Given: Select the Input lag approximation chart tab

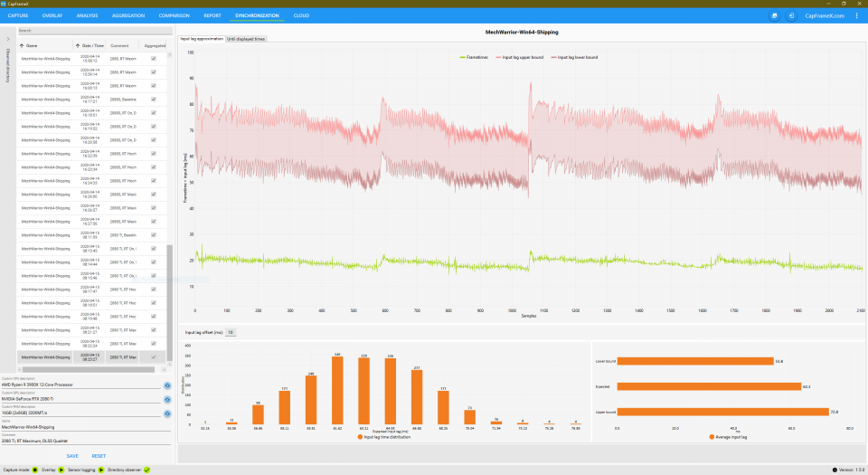Looking at the screenshot, I should click(x=202, y=39).
